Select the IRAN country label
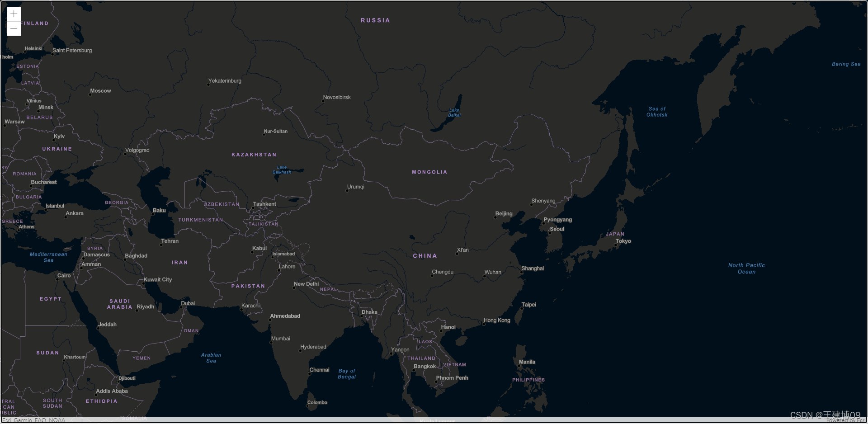The height and width of the screenshot is (424, 868). 179,263
